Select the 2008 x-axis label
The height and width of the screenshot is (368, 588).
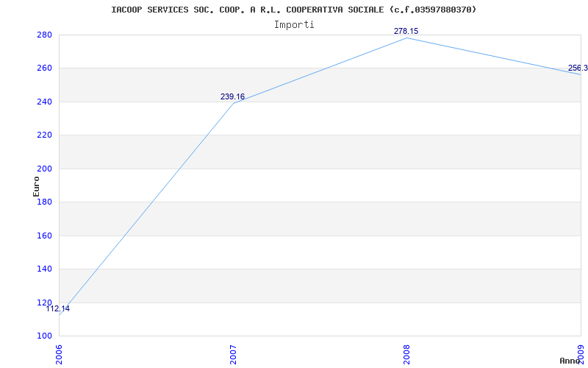(x=407, y=355)
